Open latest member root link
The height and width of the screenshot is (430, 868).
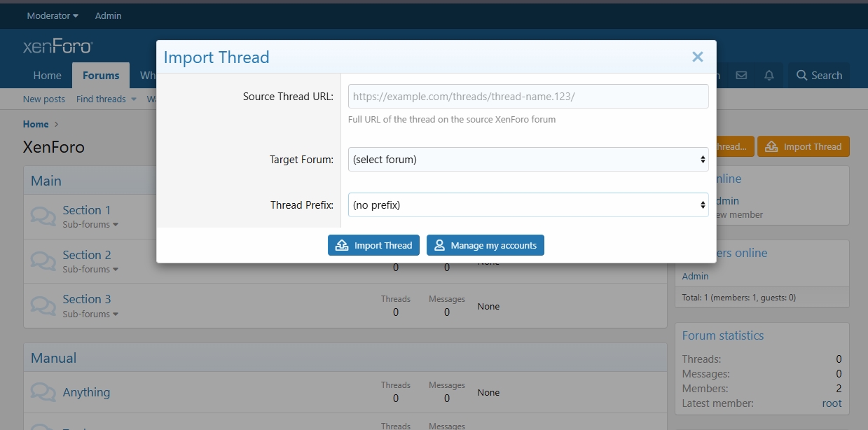[x=832, y=403]
